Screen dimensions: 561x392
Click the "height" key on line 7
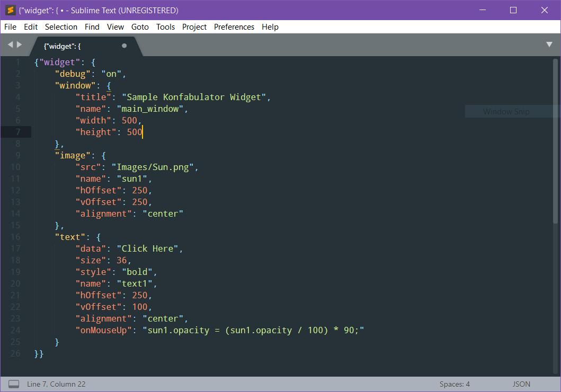(x=96, y=132)
